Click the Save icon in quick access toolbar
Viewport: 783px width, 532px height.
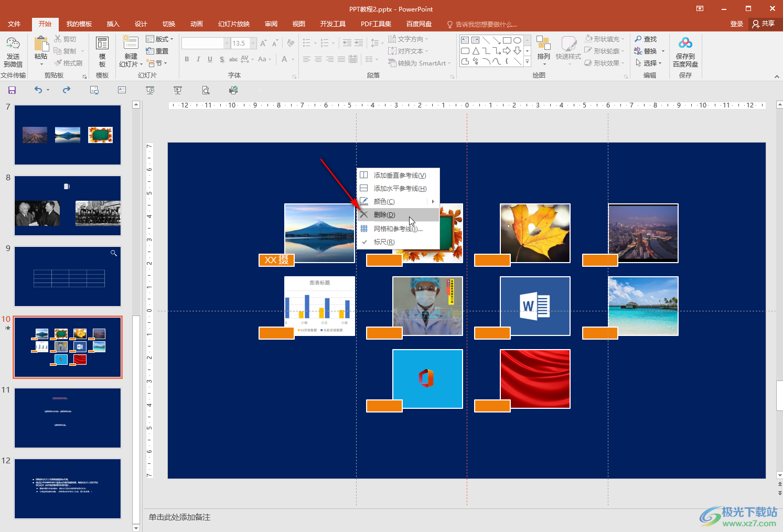(x=12, y=90)
